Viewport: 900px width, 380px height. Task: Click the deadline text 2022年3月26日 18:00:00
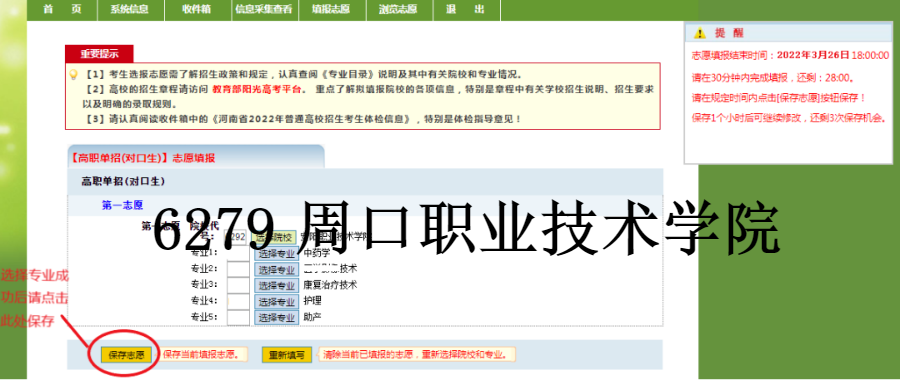pyautogui.click(x=833, y=55)
